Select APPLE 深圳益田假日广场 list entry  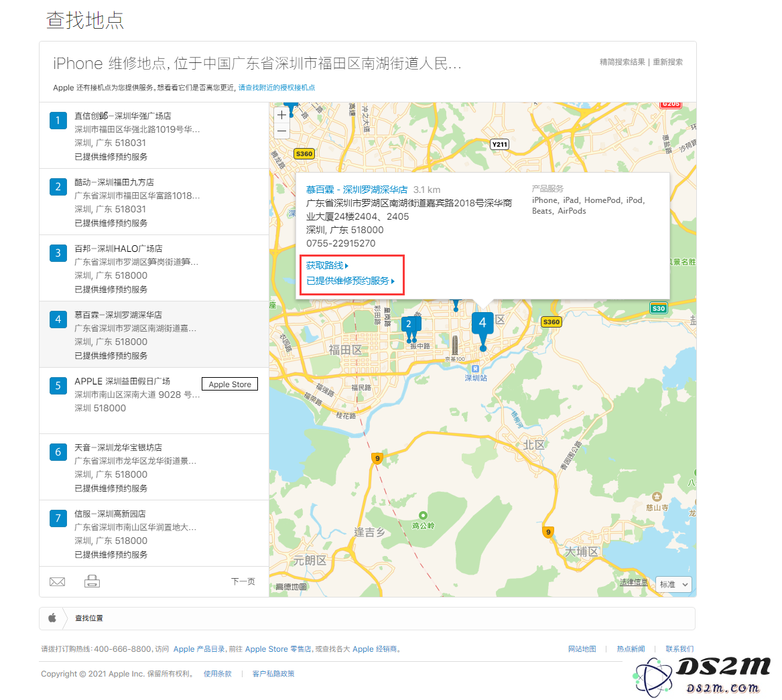pyautogui.click(x=154, y=401)
